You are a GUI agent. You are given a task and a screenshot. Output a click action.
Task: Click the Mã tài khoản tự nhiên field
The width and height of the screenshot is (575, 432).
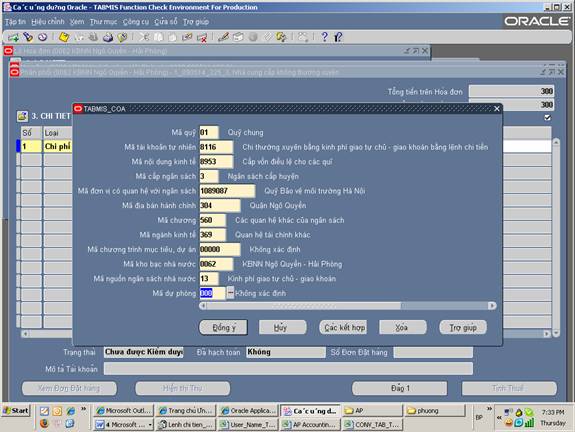(x=216, y=147)
